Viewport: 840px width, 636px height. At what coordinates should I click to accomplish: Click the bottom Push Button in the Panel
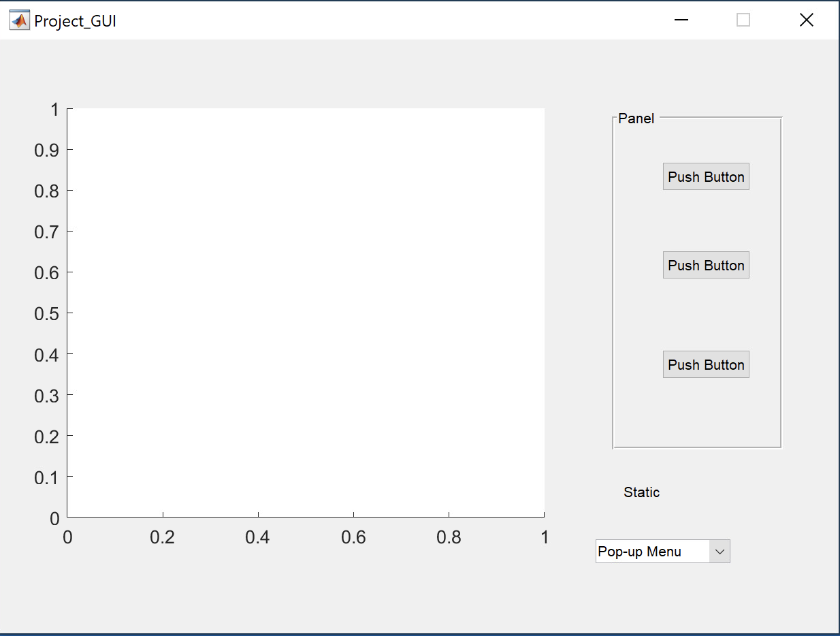[x=706, y=364]
